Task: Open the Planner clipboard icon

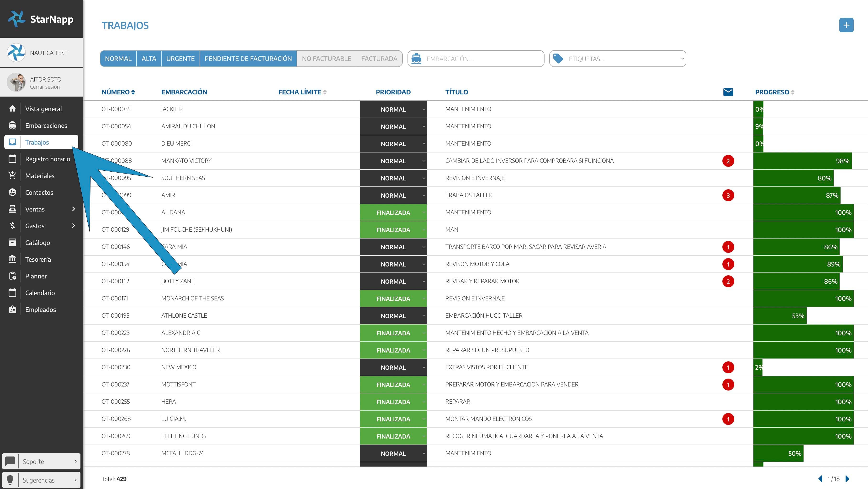Action: click(12, 276)
